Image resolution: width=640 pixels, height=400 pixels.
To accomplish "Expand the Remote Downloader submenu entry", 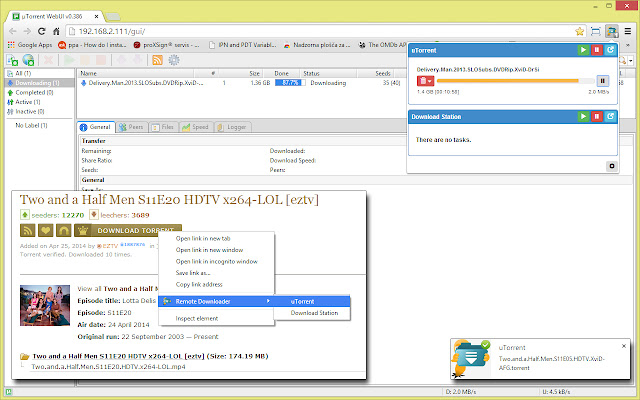I will click(x=216, y=301).
